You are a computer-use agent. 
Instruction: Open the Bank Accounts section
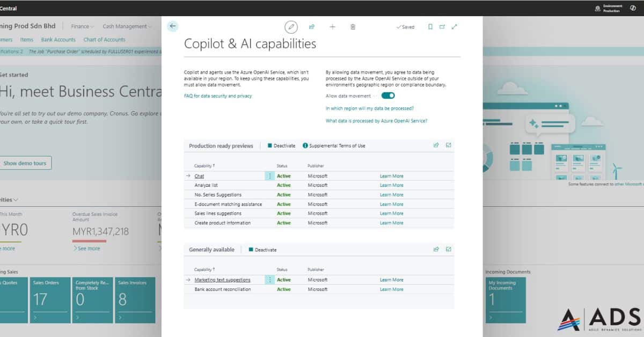pos(58,39)
